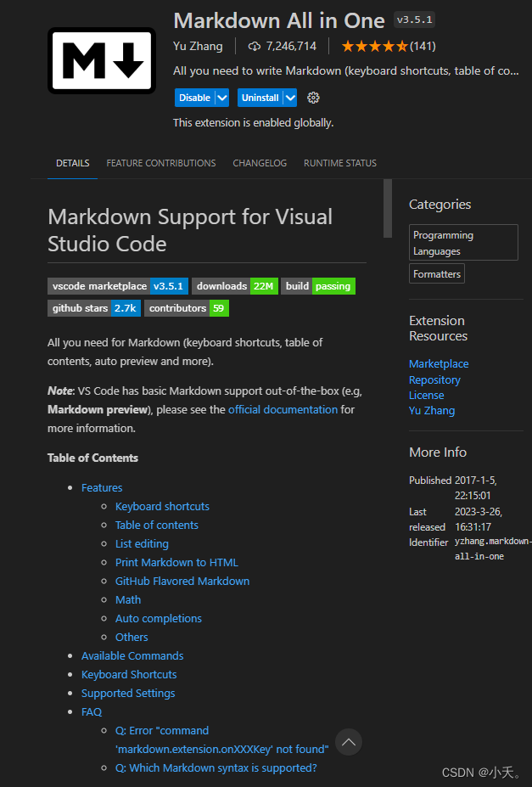Jump to Others section
This screenshot has height=787, width=532.
132,637
